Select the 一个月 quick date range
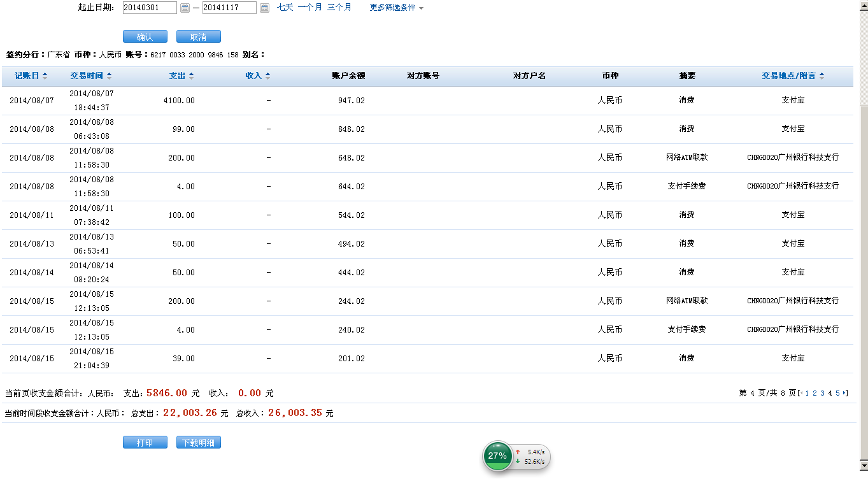The height and width of the screenshot is (488, 868). pyautogui.click(x=309, y=8)
